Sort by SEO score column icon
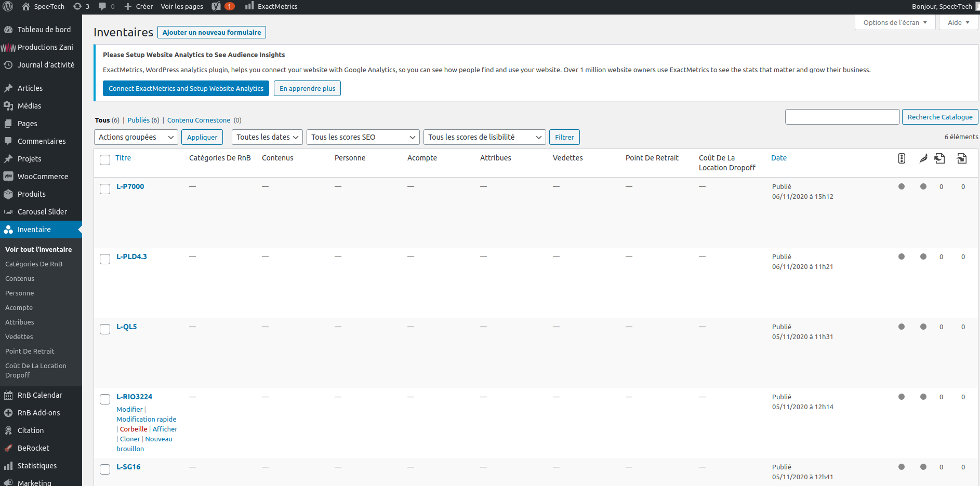 (x=902, y=158)
